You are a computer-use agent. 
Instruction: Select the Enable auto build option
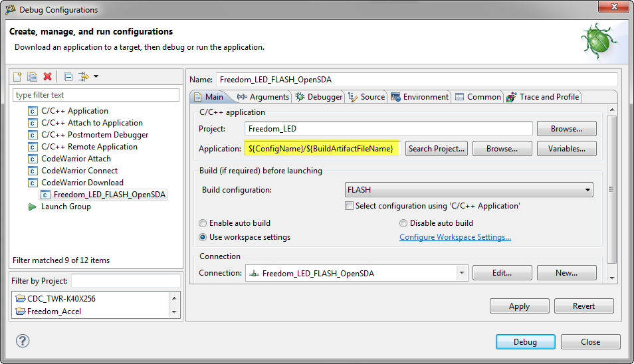(x=203, y=223)
